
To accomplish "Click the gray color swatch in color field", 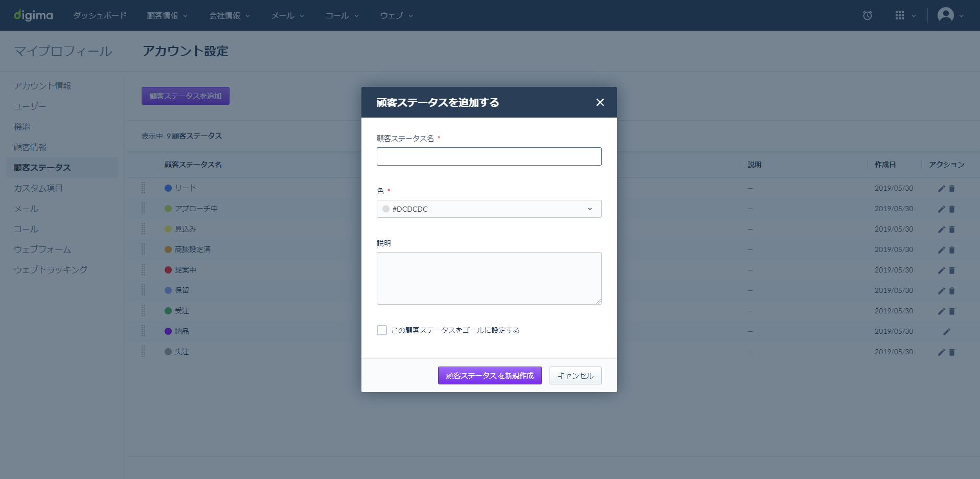I will [386, 209].
